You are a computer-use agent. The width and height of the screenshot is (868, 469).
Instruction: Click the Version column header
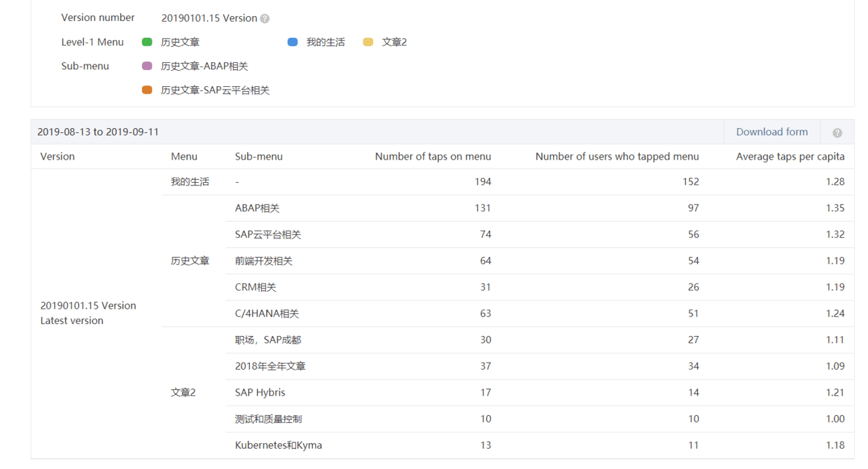point(57,156)
